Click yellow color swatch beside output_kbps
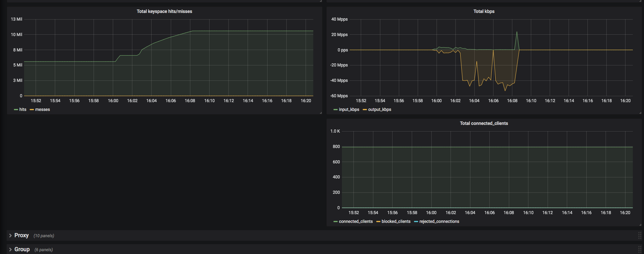Viewport: 644px width, 254px height. 365,110
